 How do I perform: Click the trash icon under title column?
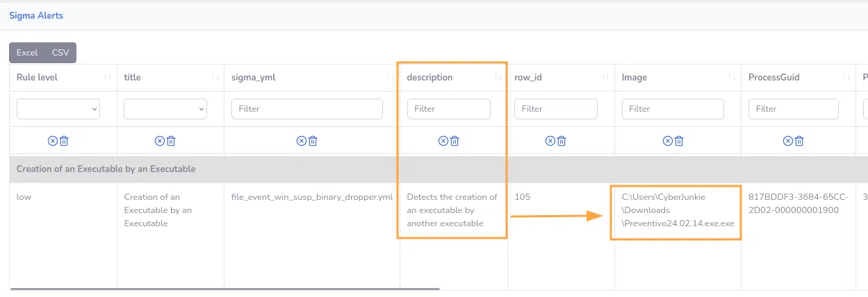coord(171,141)
